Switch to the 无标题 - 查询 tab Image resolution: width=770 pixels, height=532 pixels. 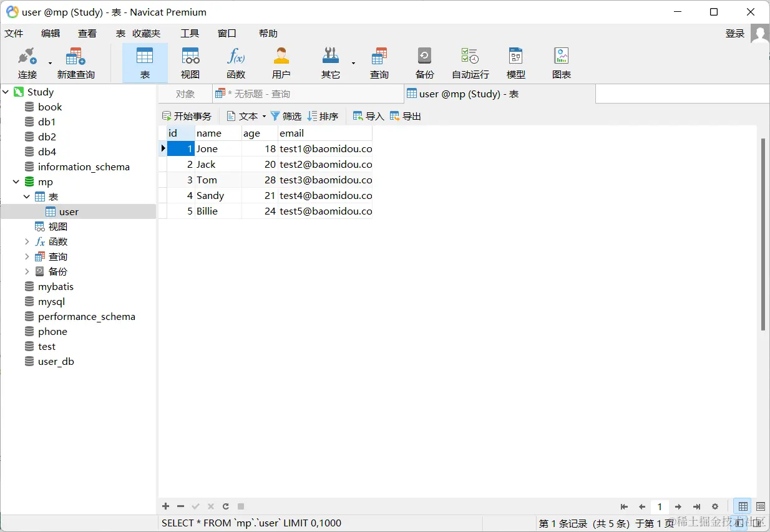click(x=308, y=94)
